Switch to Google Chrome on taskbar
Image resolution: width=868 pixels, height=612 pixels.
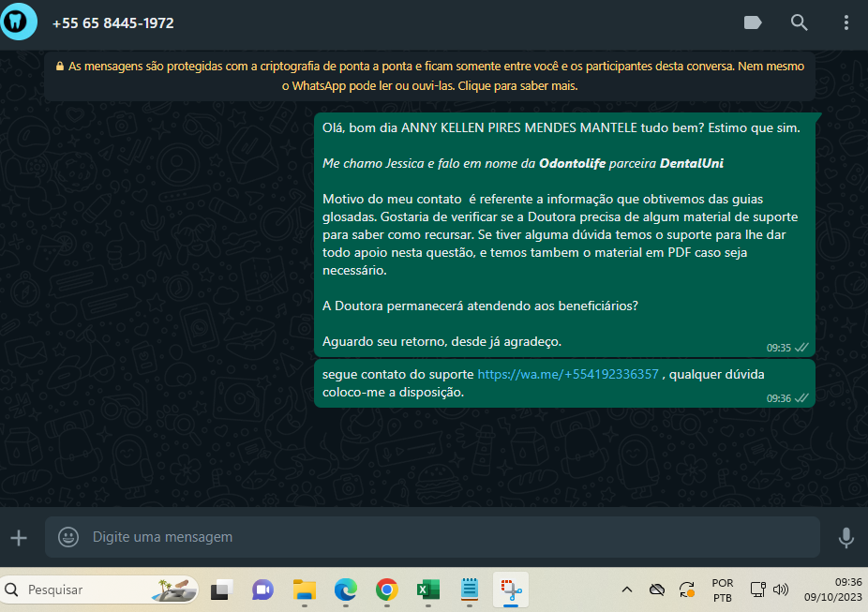click(x=387, y=590)
